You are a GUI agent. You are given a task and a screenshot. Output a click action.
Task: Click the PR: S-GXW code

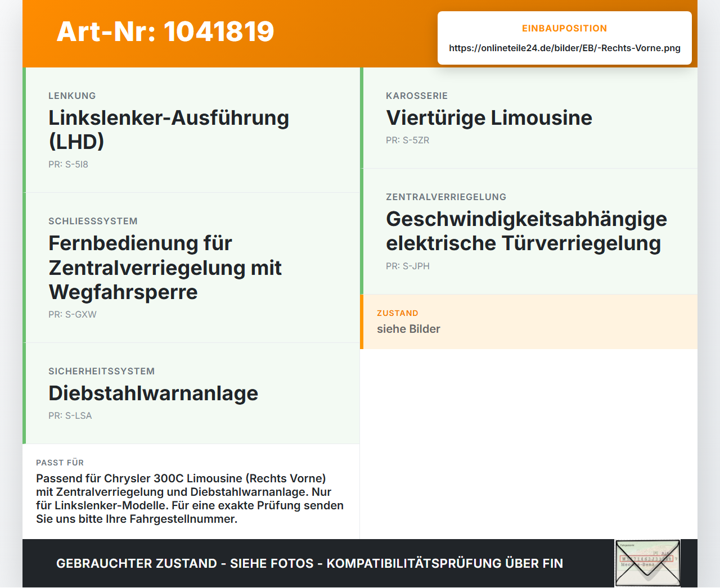point(73,314)
